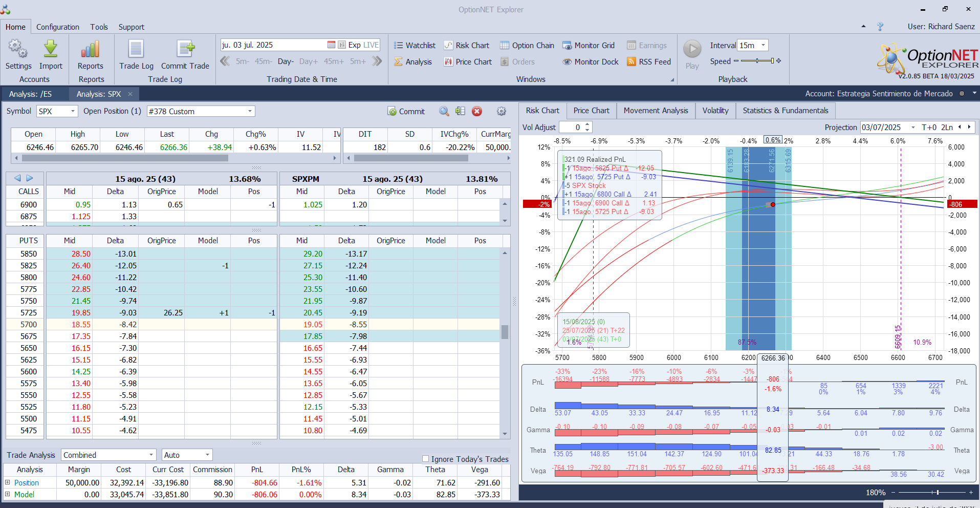Click the magnifying glass search icon

pyautogui.click(x=444, y=111)
